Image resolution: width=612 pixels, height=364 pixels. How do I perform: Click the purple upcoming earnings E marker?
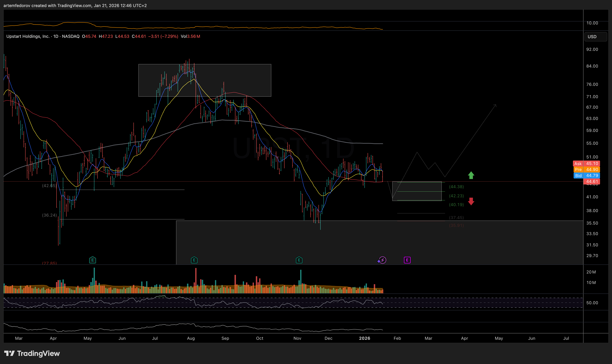(x=407, y=260)
